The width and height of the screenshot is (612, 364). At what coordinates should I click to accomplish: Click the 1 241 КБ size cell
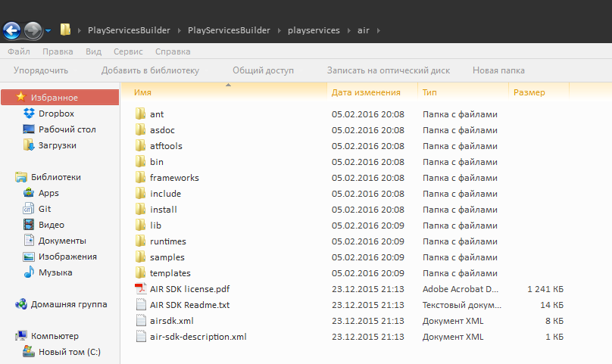(545, 289)
